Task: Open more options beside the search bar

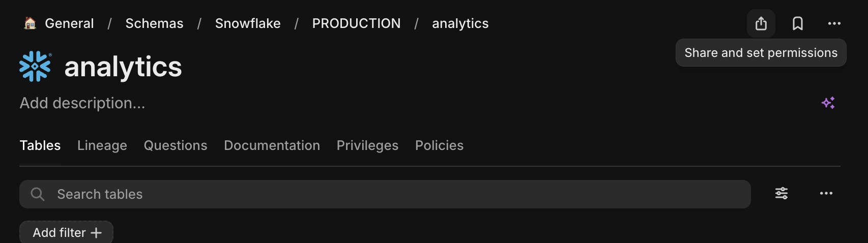Action: tap(826, 193)
